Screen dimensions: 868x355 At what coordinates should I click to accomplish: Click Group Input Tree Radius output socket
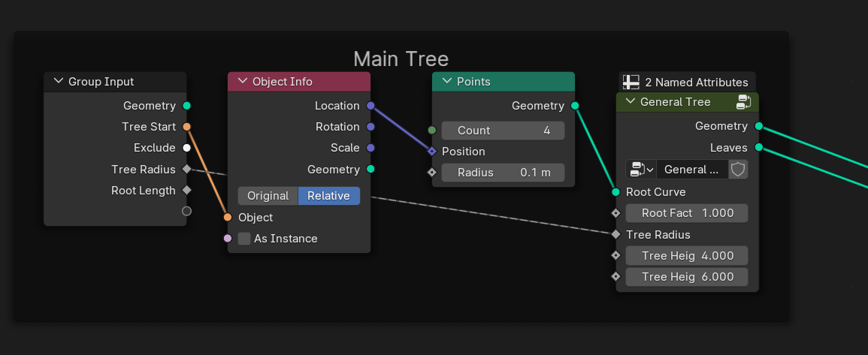coord(186,169)
